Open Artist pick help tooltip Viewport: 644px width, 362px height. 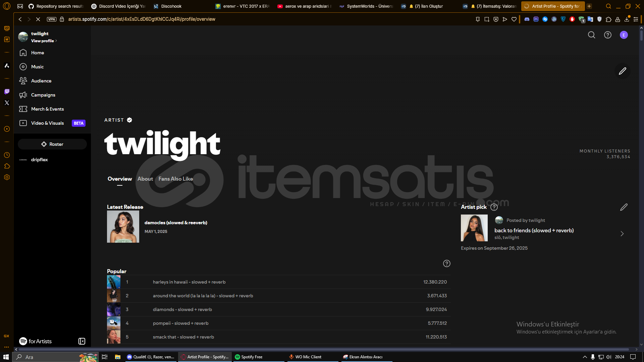pyautogui.click(x=494, y=207)
